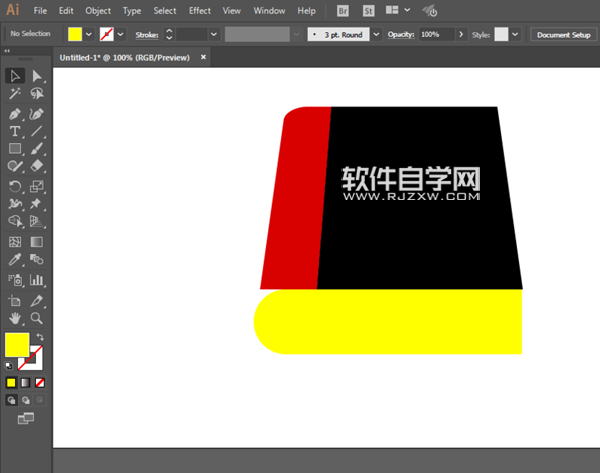600x473 pixels.
Task: Select the Magic Wand tool
Action: pos(15,93)
